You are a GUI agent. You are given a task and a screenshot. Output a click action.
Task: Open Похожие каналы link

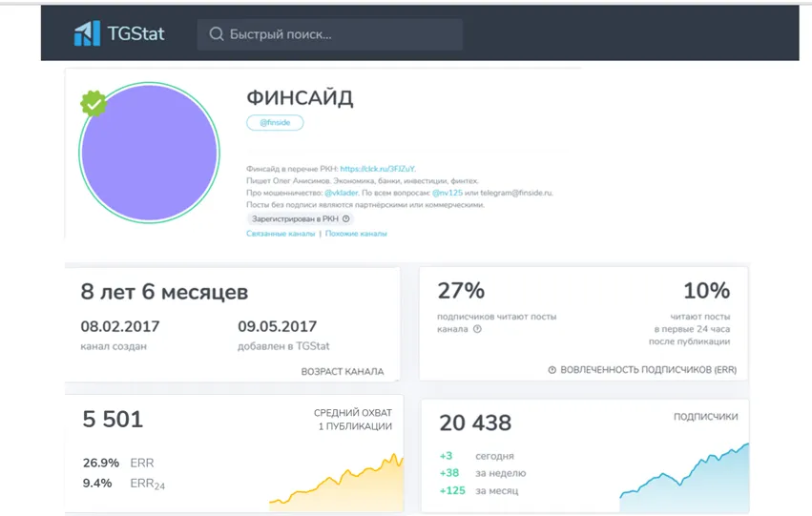coord(356,234)
